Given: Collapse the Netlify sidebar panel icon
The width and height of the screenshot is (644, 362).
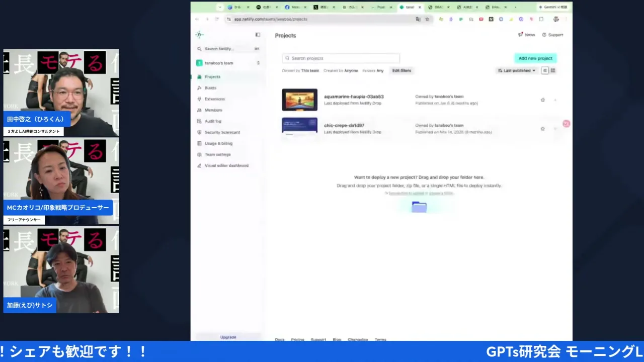Looking at the screenshot, I should [x=258, y=35].
